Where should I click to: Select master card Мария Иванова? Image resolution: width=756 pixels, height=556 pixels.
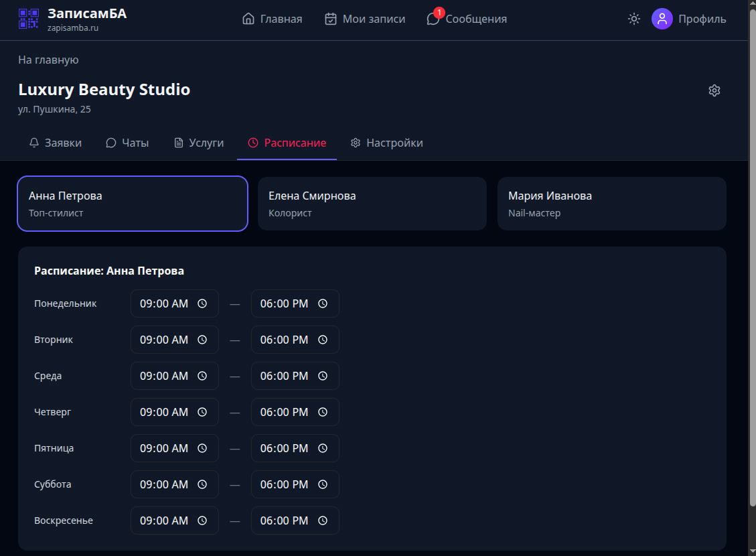click(612, 204)
